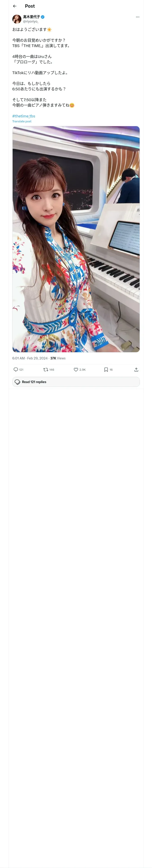Click the back arrow in the header
The height and width of the screenshot is (868, 152).
pos(15,6)
